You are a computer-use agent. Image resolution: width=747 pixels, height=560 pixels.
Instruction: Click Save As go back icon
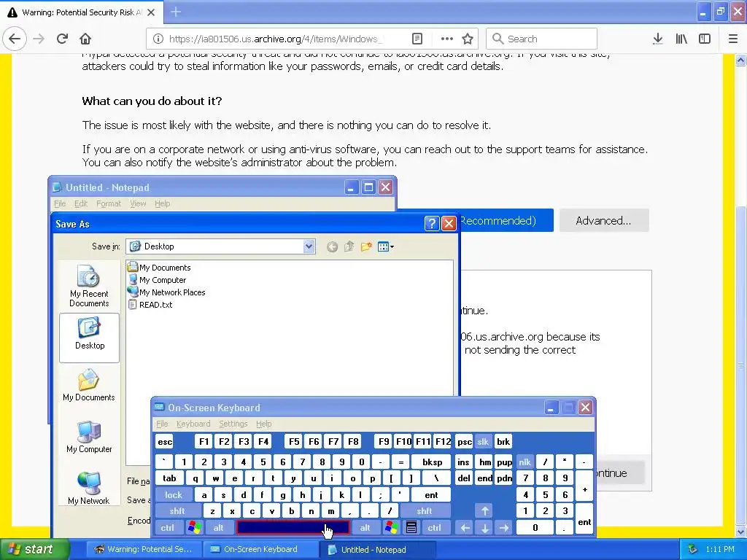(x=333, y=246)
